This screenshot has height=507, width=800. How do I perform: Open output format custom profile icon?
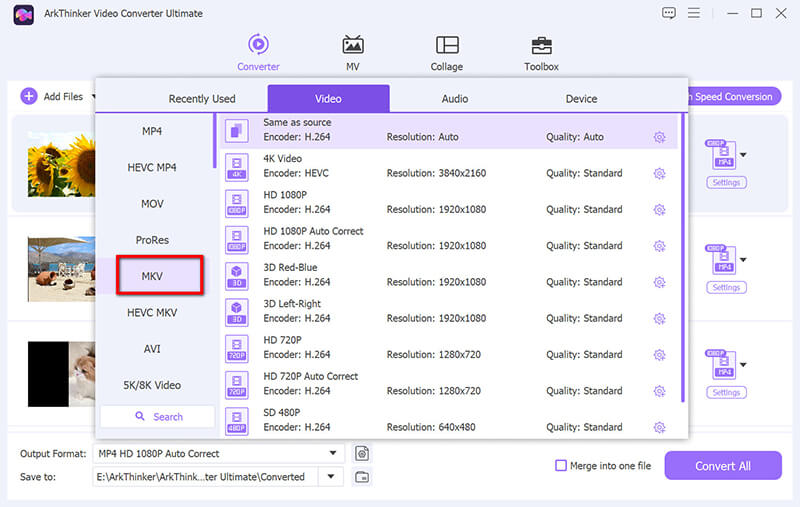[x=362, y=453]
